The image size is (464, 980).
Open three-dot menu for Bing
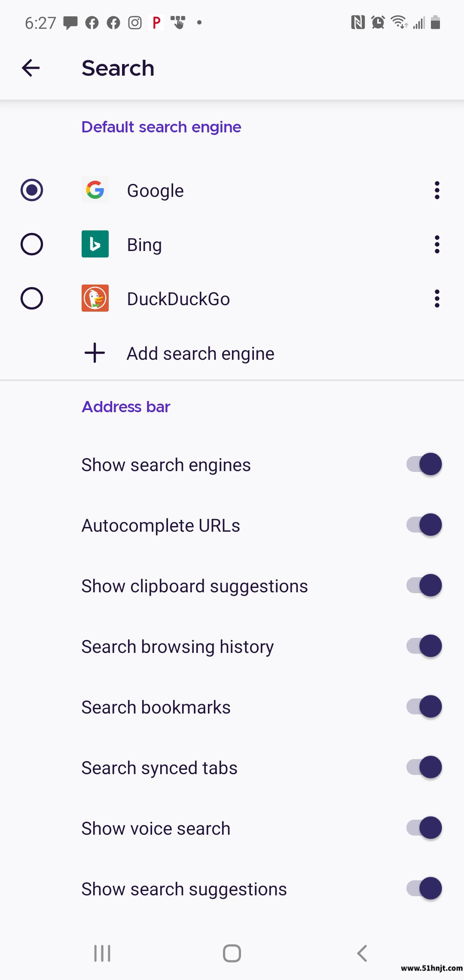tap(437, 244)
